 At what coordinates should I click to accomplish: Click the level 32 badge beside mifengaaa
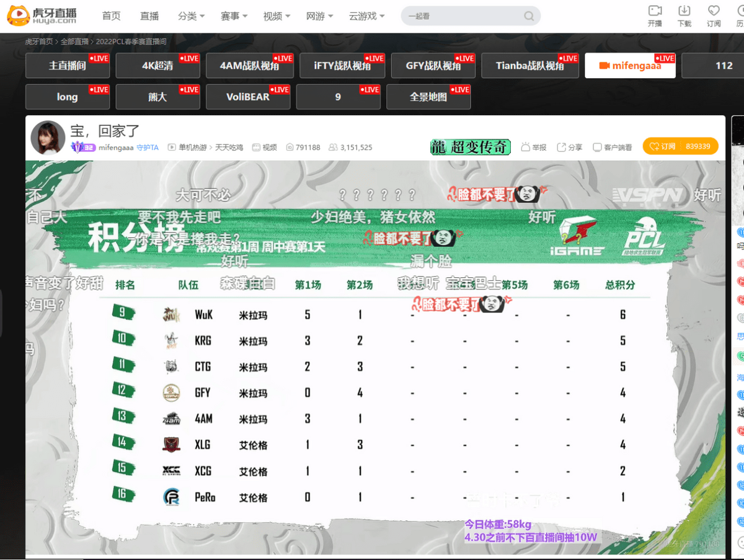(x=83, y=148)
